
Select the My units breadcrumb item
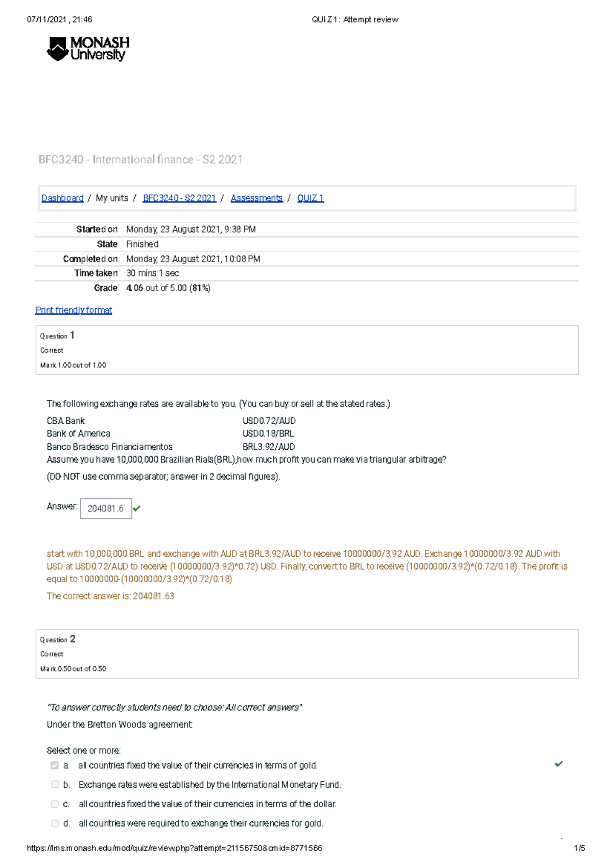click(112, 198)
